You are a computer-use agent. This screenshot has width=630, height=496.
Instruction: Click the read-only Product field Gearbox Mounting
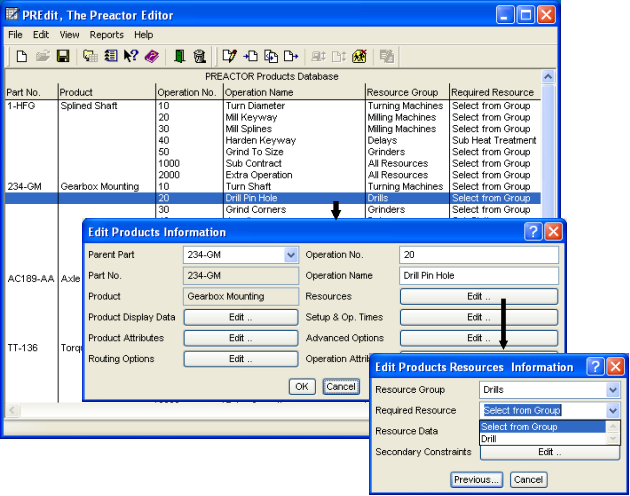tap(241, 296)
